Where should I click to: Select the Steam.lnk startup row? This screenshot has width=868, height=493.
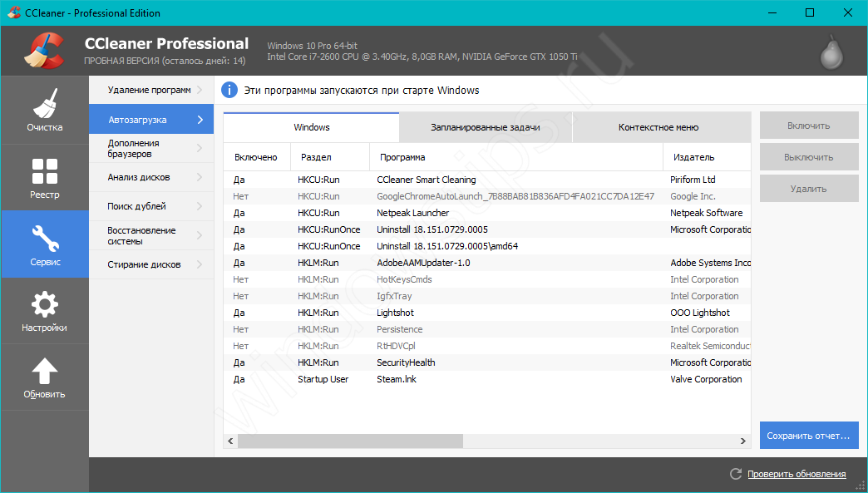point(396,379)
